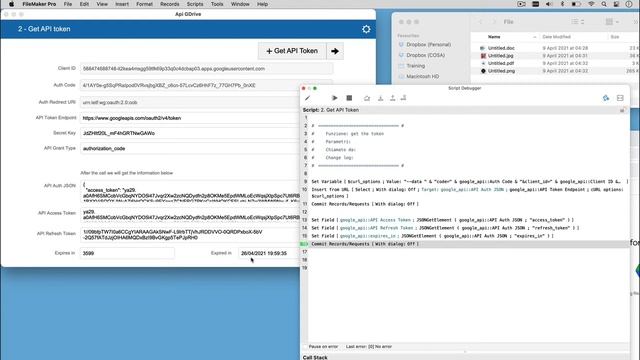Screen dimensions: 640x360
Task: Open the File menu
Action: 68,4
